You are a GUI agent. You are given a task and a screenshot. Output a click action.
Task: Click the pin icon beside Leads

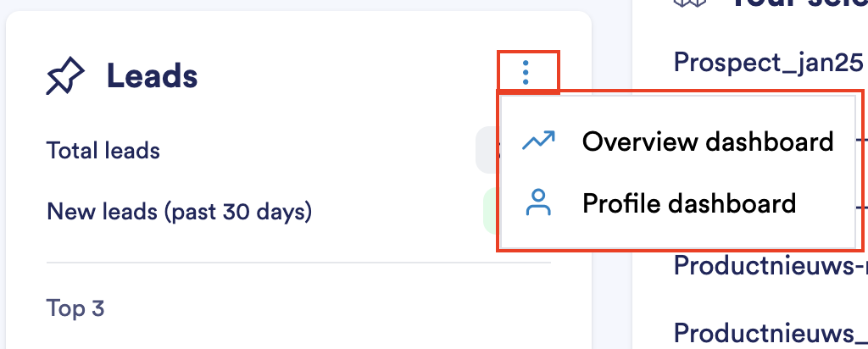pyautogui.click(x=65, y=77)
